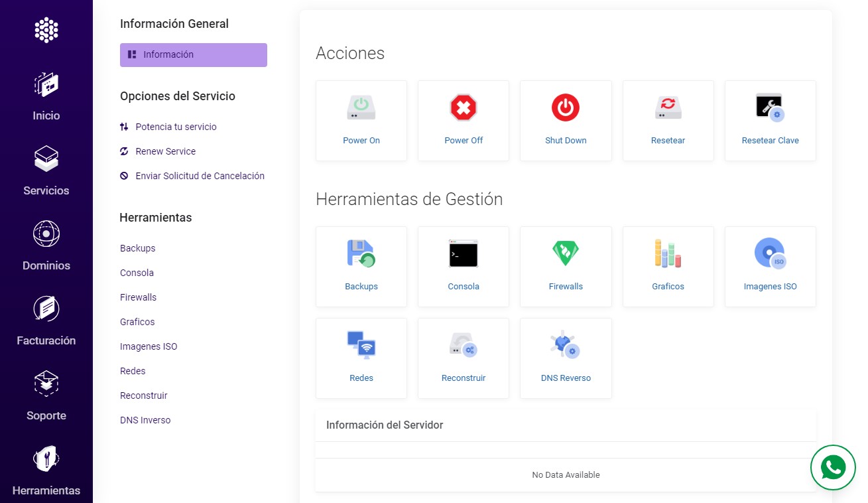This screenshot has width=868, height=503.
Task: Click the Power Off icon
Action: [x=464, y=108]
